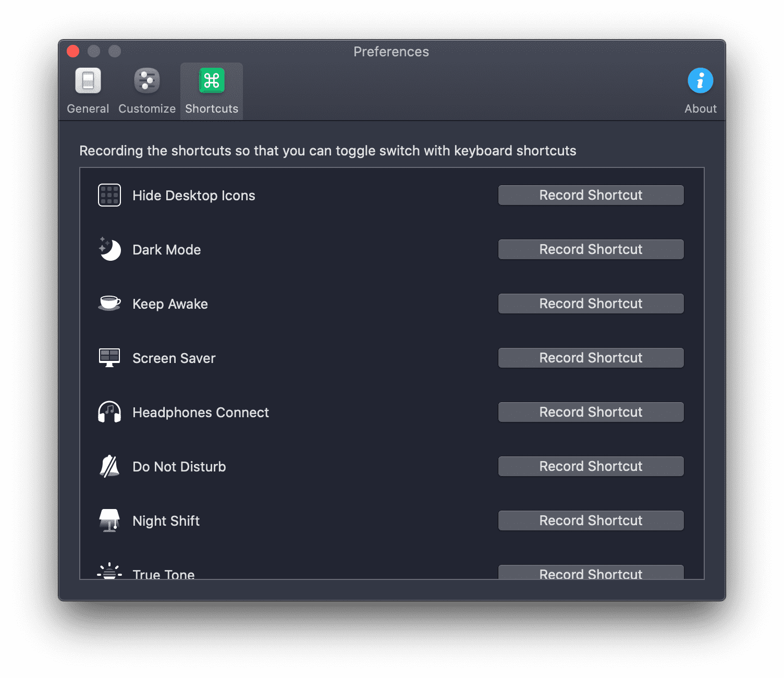This screenshot has width=784, height=678.
Task: Assign shortcut to Do Not Disturb
Action: coord(591,466)
